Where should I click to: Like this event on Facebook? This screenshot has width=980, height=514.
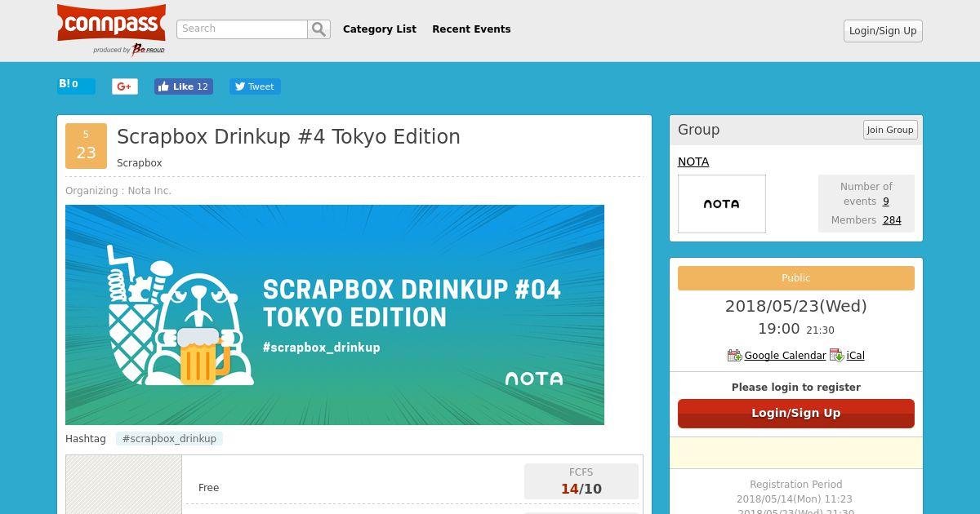point(184,86)
